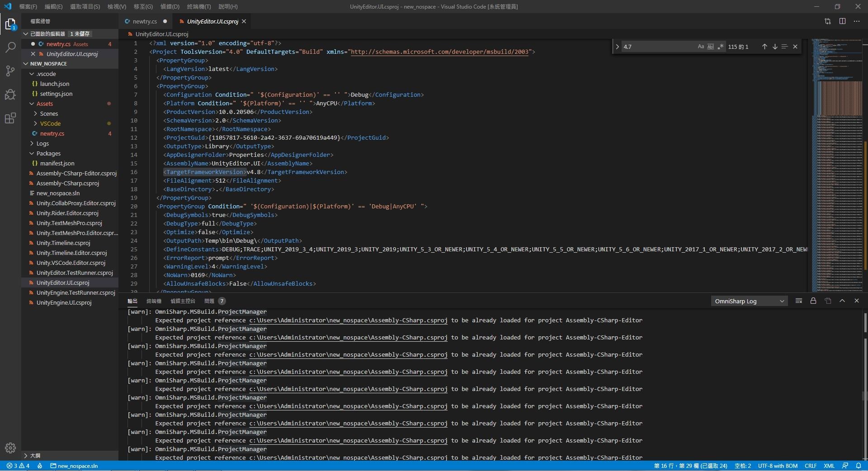
Task: Open the Extensions view
Action: (10, 118)
